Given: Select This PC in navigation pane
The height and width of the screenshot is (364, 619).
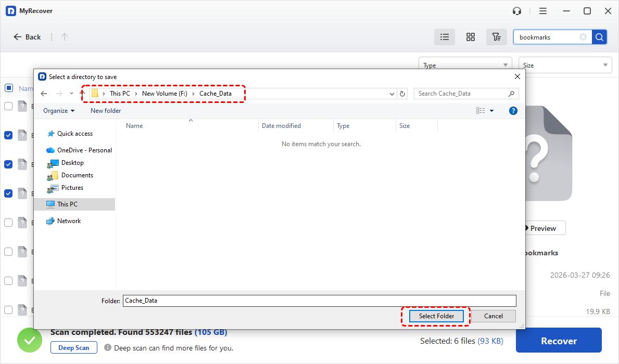Looking at the screenshot, I should click(x=67, y=204).
